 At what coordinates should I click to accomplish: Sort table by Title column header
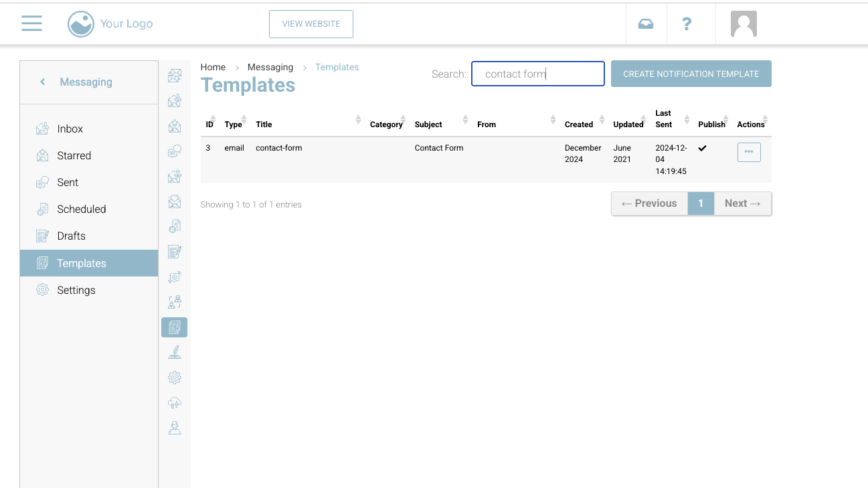(x=264, y=124)
